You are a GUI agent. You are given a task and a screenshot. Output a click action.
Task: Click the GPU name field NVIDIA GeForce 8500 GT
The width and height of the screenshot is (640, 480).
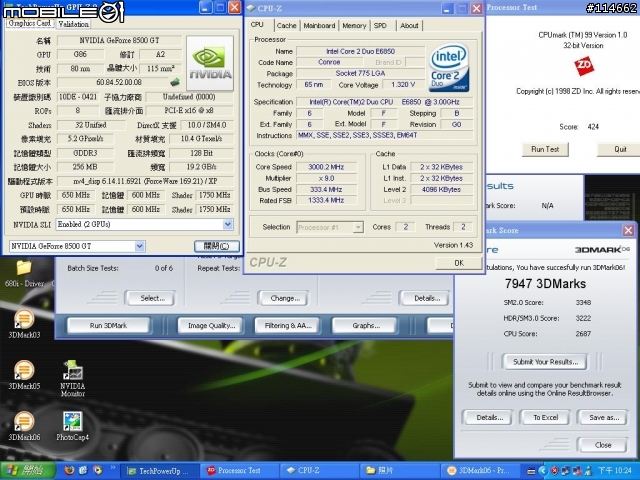pyautogui.click(x=119, y=40)
